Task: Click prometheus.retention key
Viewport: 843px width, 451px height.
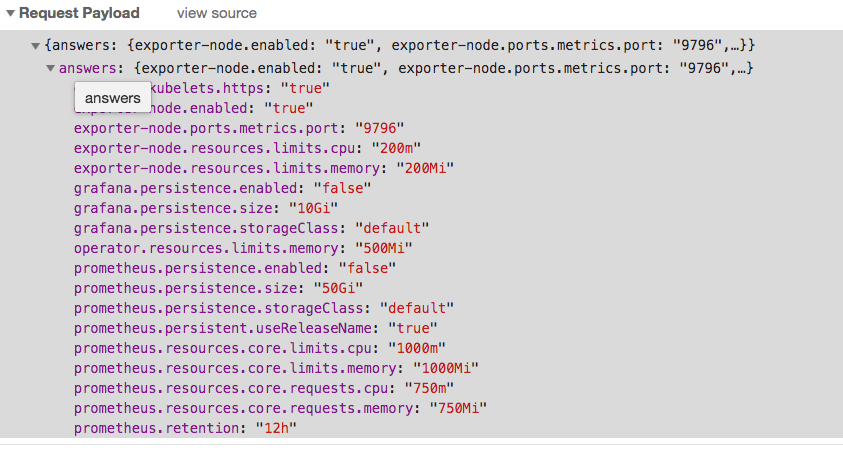Action: (x=156, y=428)
